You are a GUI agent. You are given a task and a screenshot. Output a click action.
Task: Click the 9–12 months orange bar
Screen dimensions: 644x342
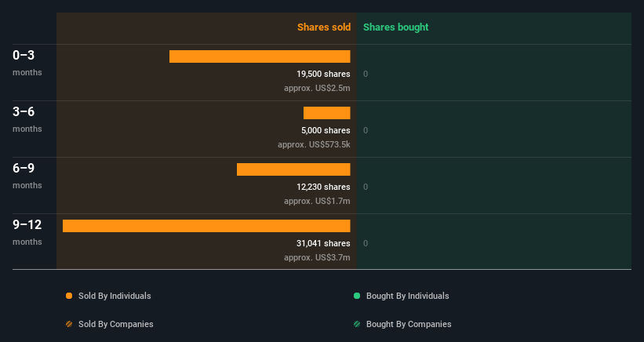click(x=206, y=226)
